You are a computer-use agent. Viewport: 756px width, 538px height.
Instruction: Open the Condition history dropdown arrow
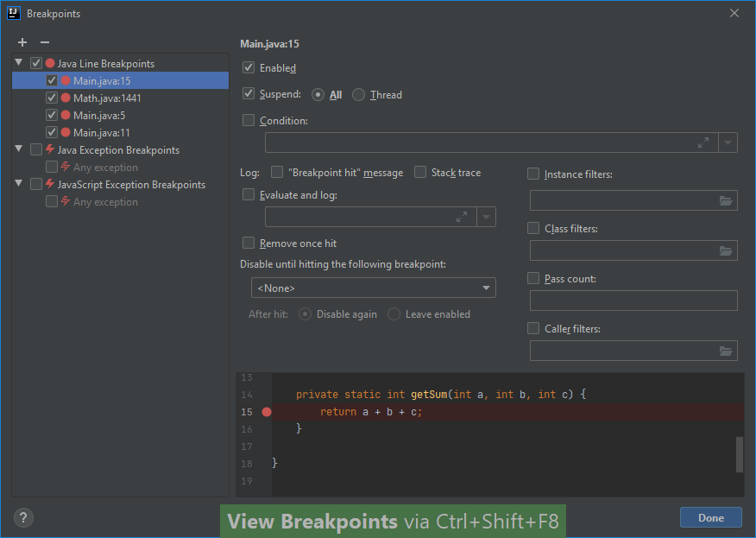click(728, 142)
